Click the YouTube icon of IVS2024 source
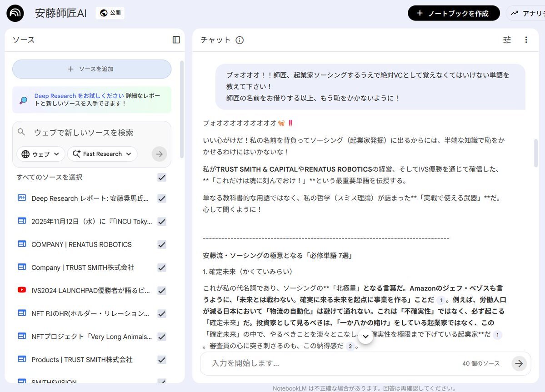 (x=22, y=290)
